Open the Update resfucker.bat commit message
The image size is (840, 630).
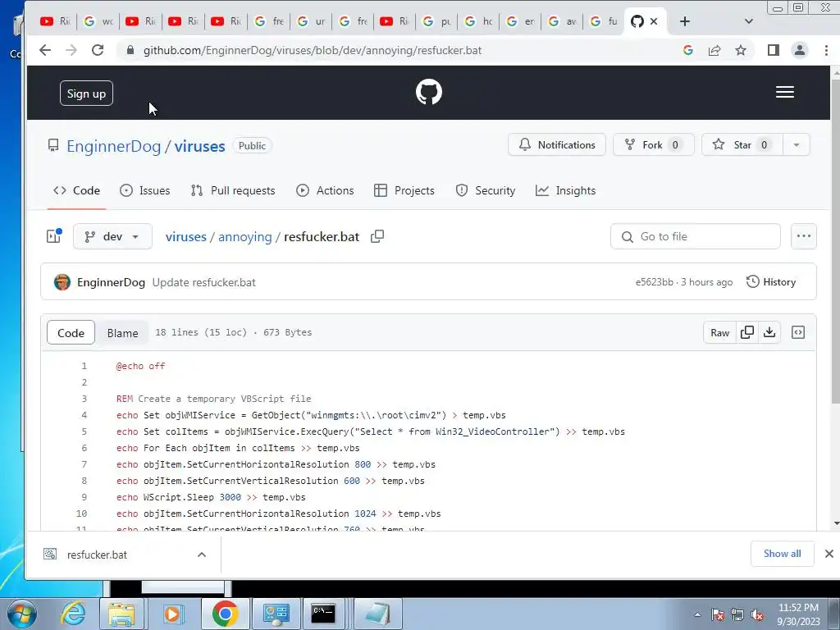pos(203,282)
